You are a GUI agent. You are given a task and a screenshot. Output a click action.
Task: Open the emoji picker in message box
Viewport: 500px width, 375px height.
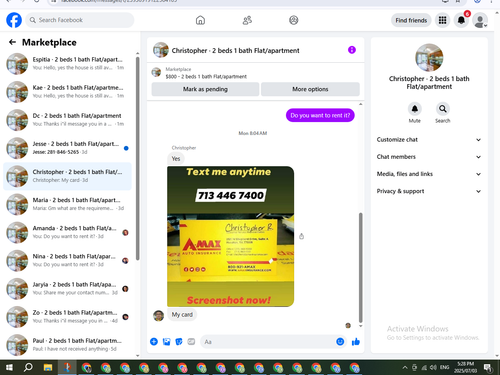(x=340, y=342)
